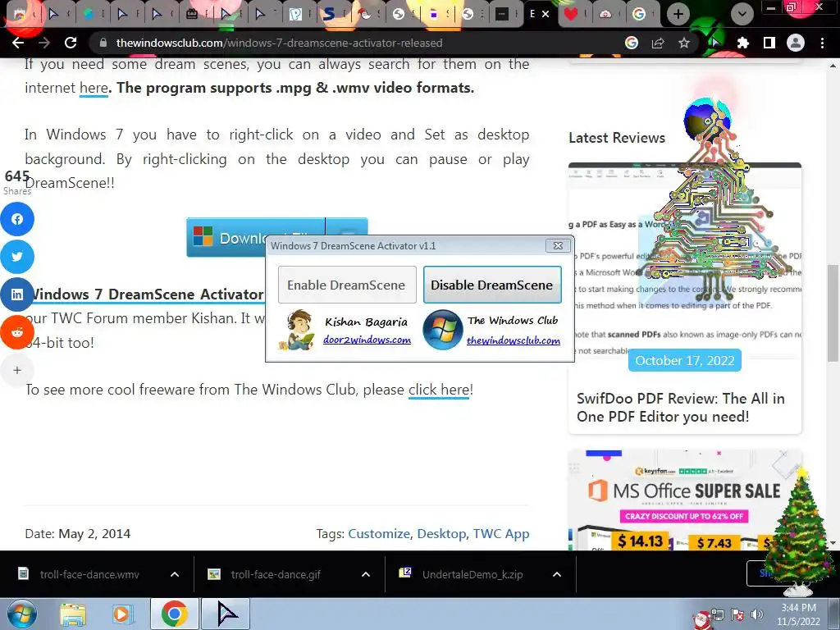Close the current active tab
The image size is (840, 630).
pyautogui.click(x=546, y=14)
